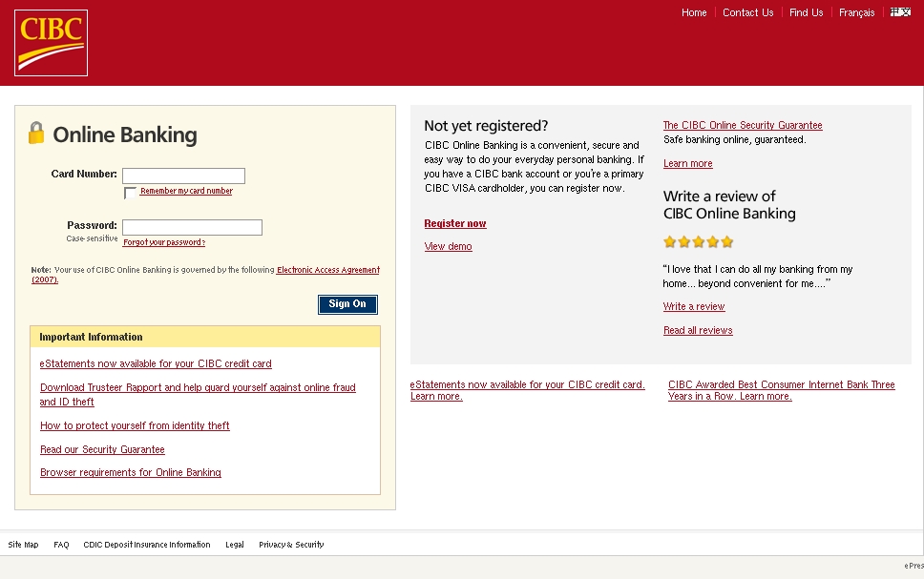Focus the Card Number input field
The height and width of the screenshot is (579, 924).
tap(183, 176)
